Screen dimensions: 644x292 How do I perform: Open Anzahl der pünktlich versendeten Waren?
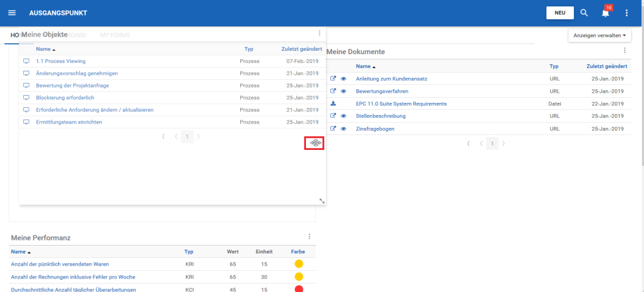(x=60, y=264)
